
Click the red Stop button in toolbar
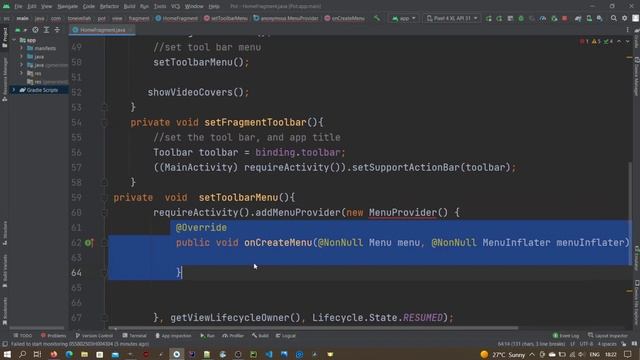[x=565, y=18]
